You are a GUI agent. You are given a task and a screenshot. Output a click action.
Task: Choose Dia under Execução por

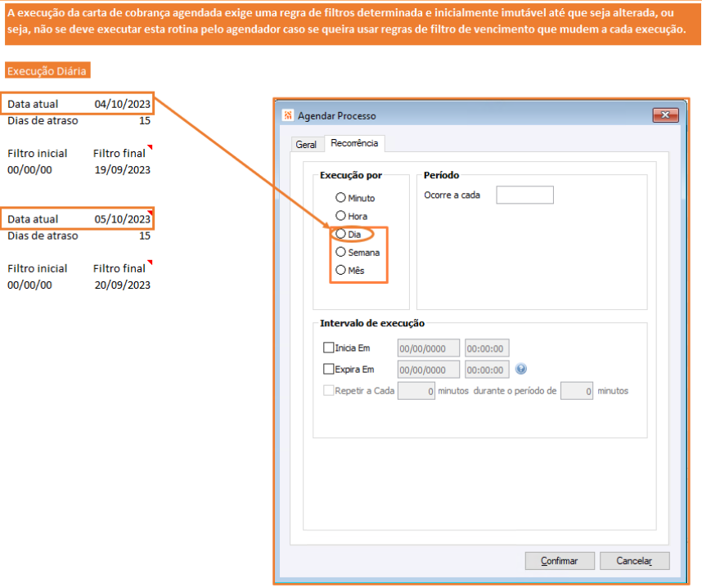(x=340, y=234)
